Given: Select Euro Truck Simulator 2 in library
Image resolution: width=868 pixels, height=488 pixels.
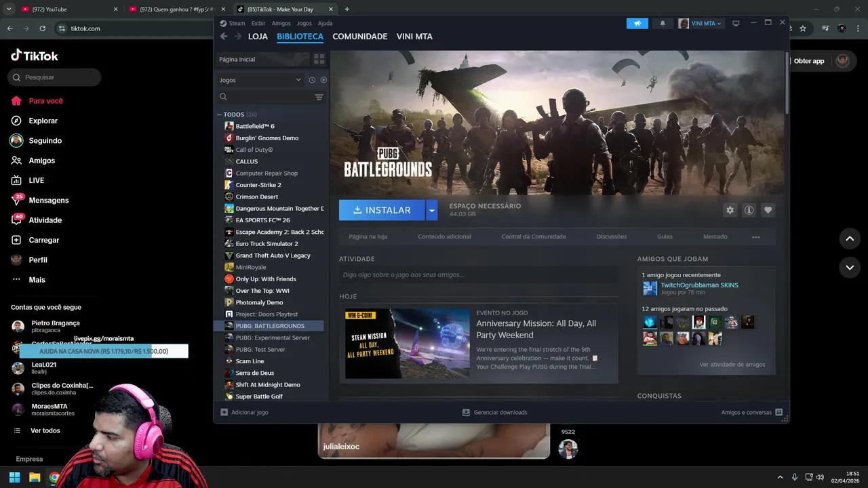Looking at the screenshot, I should click(x=267, y=244).
